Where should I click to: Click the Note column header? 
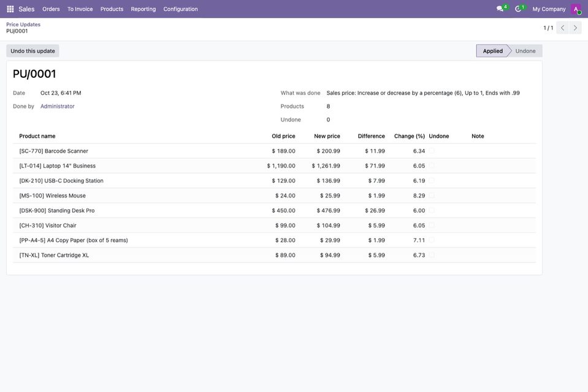[x=478, y=136]
